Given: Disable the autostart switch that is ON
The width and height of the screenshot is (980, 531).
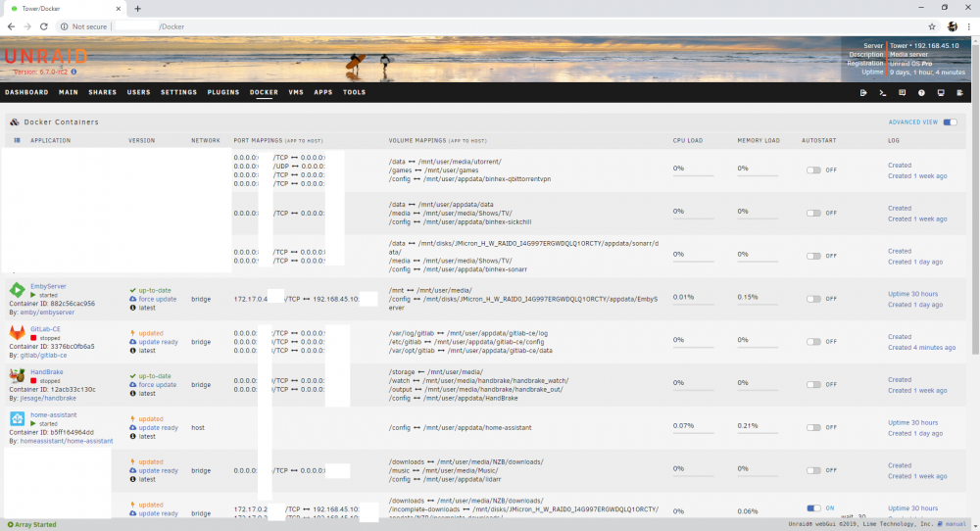Looking at the screenshot, I should click(813, 508).
